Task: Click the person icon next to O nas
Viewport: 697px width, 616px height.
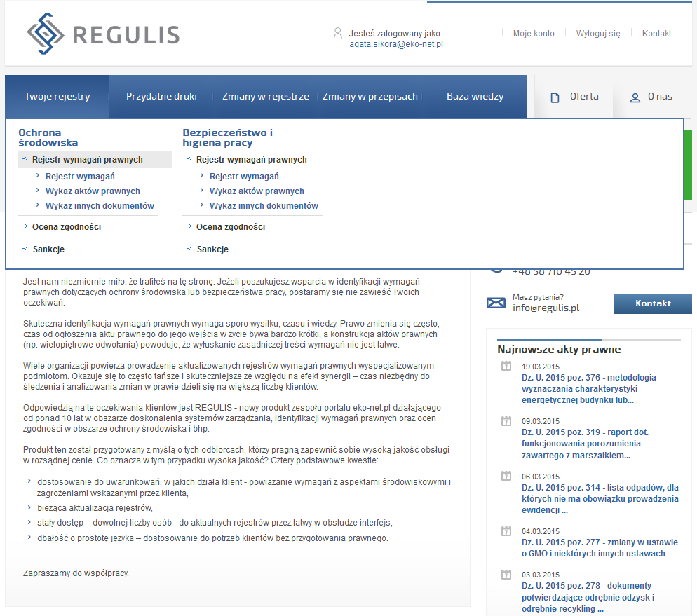Action: click(635, 97)
